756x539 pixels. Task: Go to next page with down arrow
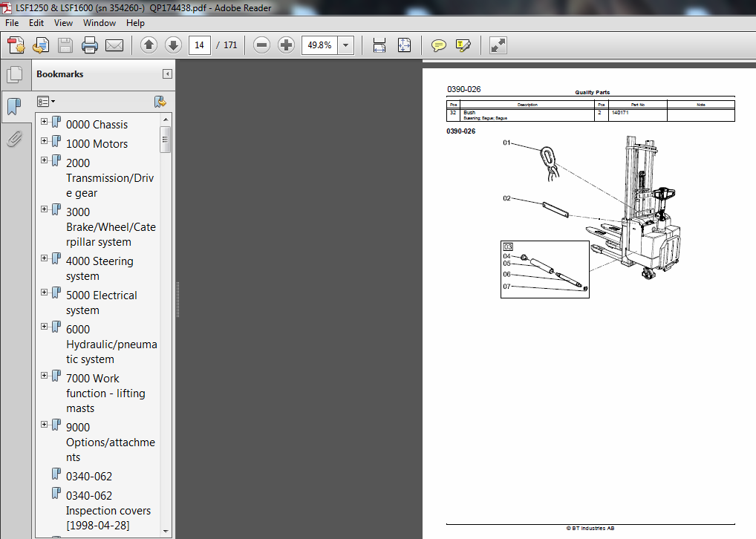[173, 45]
